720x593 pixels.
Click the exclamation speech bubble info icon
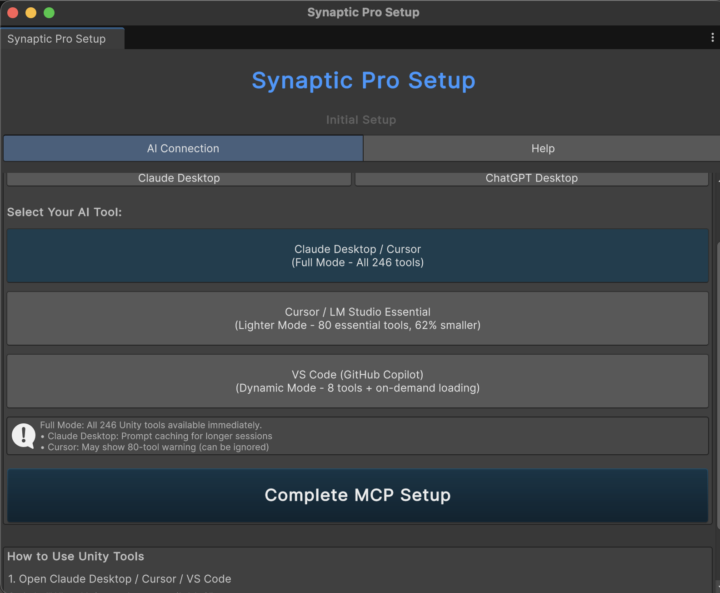coord(23,436)
